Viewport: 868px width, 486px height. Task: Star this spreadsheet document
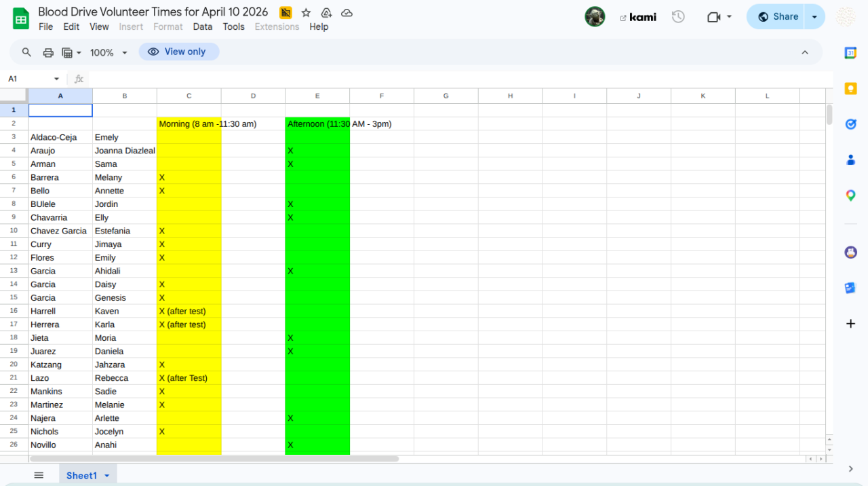point(306,13)
